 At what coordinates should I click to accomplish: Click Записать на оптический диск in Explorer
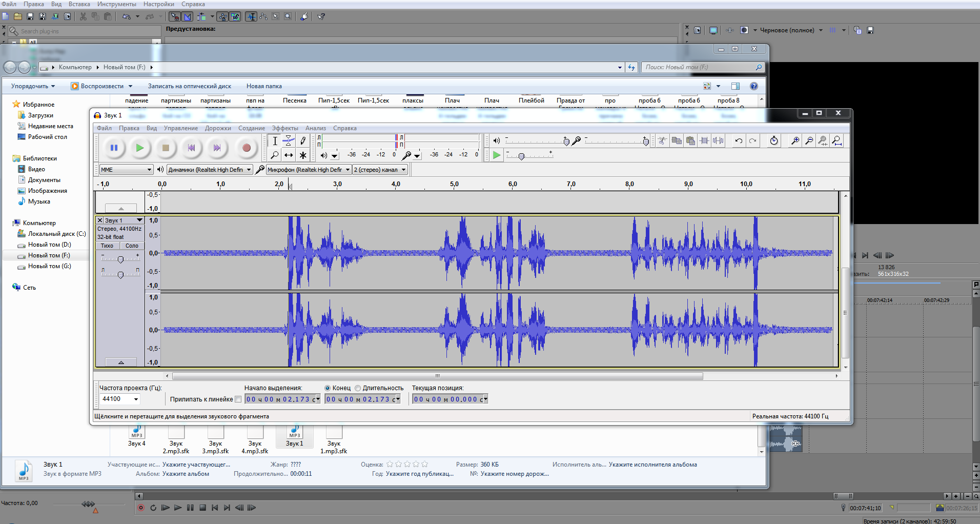189,86
